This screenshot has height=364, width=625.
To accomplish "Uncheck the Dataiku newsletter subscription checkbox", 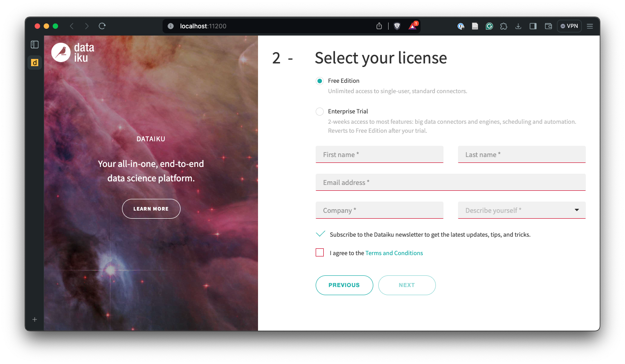I will pyautogui.click(x=320, y=234).
